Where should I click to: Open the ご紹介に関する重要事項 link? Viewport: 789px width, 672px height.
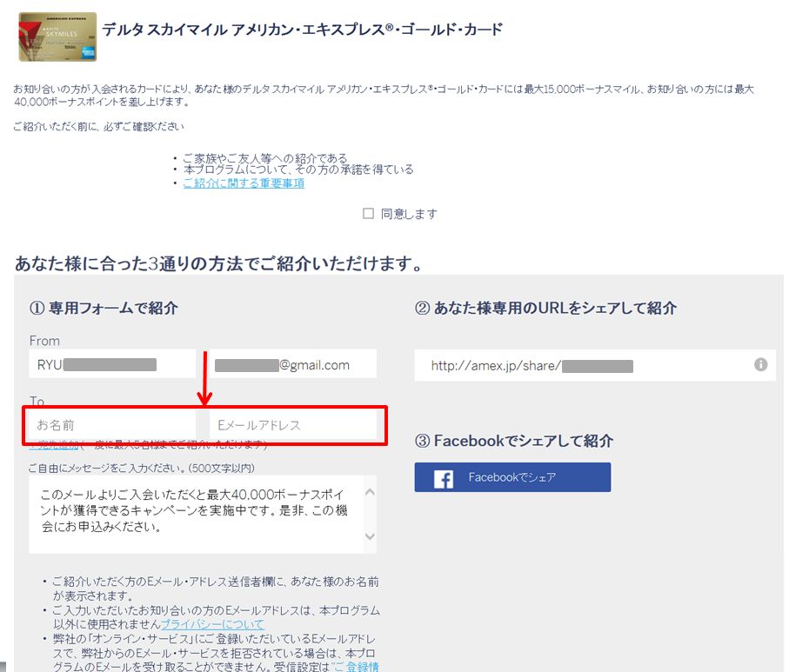click(x=244, y=183)
